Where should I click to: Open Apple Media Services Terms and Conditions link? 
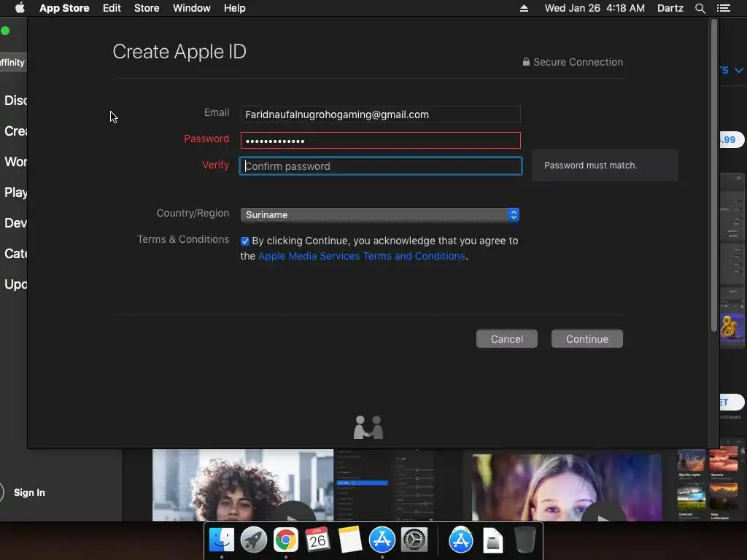362,256
